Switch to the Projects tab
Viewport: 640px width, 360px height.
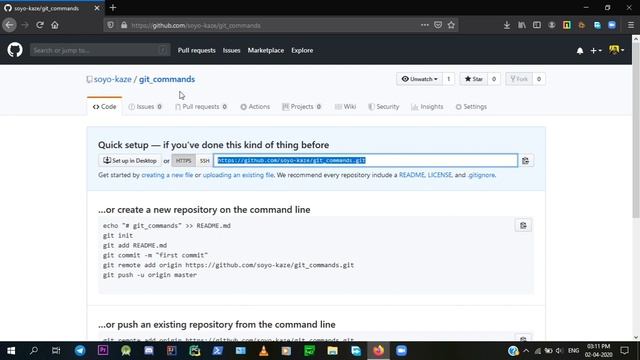pyautogui.click(x=302, y=107)
